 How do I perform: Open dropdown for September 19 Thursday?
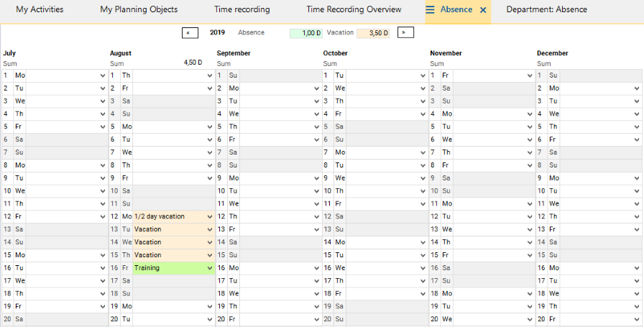[317, 306]
